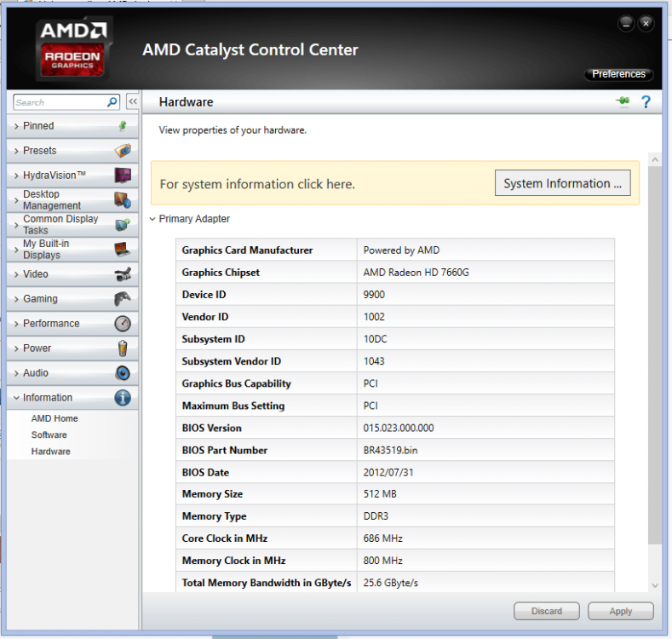The width and height of the screenshot is (672, 639).
Task: Click the Apply button
Action: pos(621,611)
